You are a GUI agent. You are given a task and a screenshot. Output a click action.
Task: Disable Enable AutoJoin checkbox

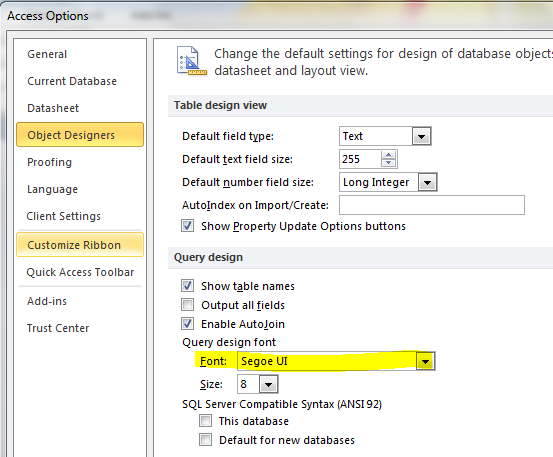coord(187,324)
